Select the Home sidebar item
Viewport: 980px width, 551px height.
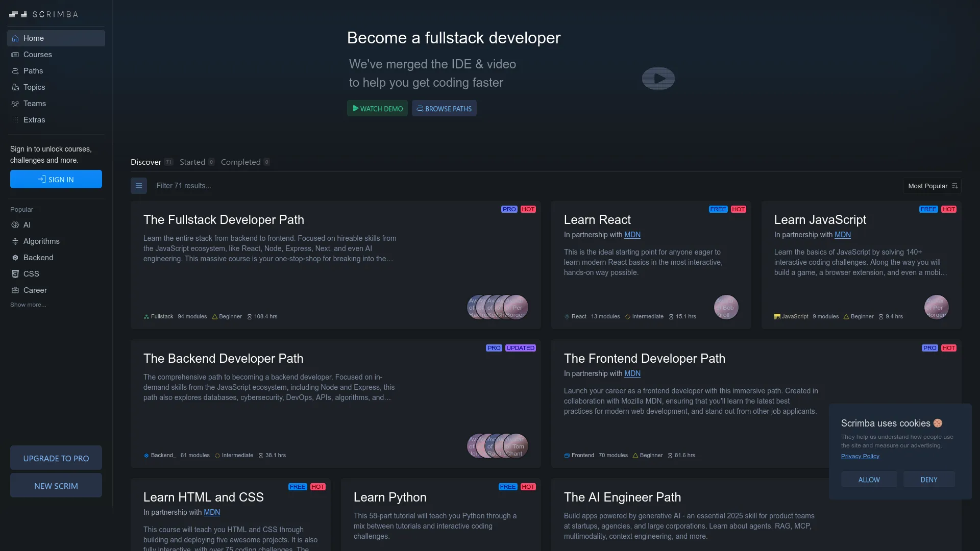56,38
